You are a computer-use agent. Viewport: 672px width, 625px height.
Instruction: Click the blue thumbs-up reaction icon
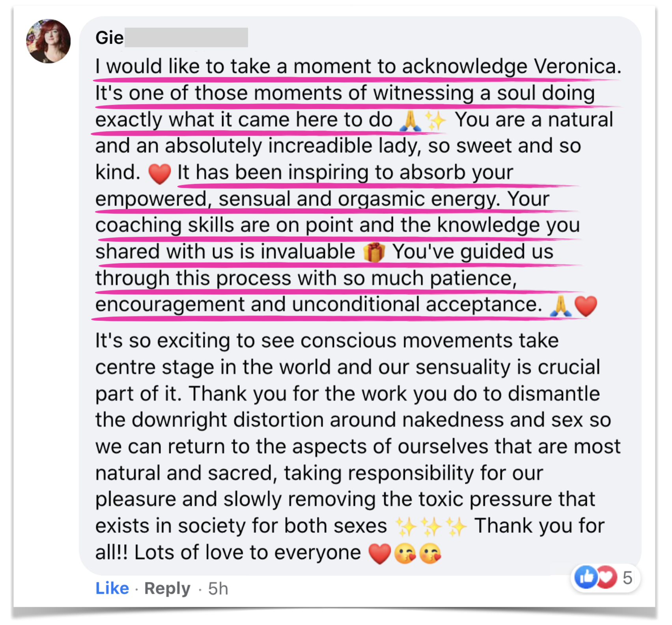coord(586,577)
